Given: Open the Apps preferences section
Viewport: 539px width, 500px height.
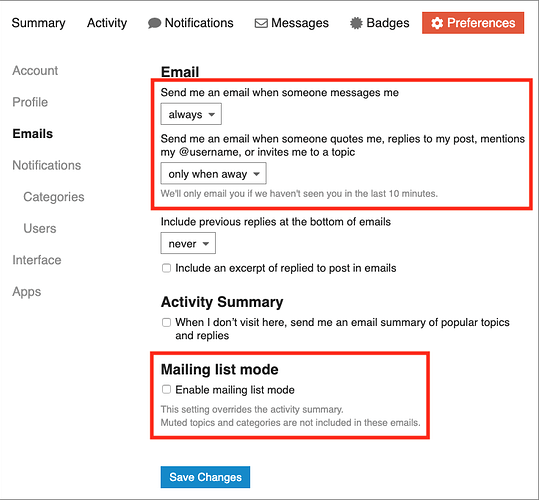Looking at the screenshot, I should tap(26, 292).
